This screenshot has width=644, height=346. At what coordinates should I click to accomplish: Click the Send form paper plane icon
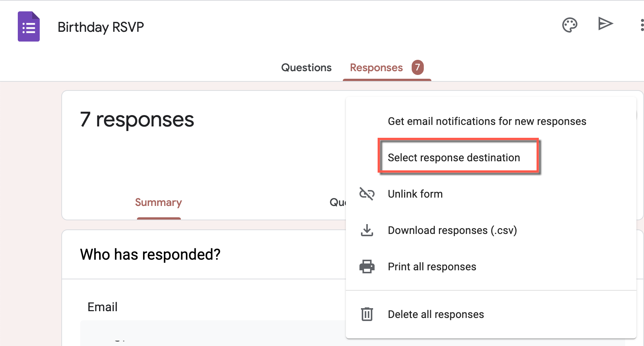(x=605, y=23)
